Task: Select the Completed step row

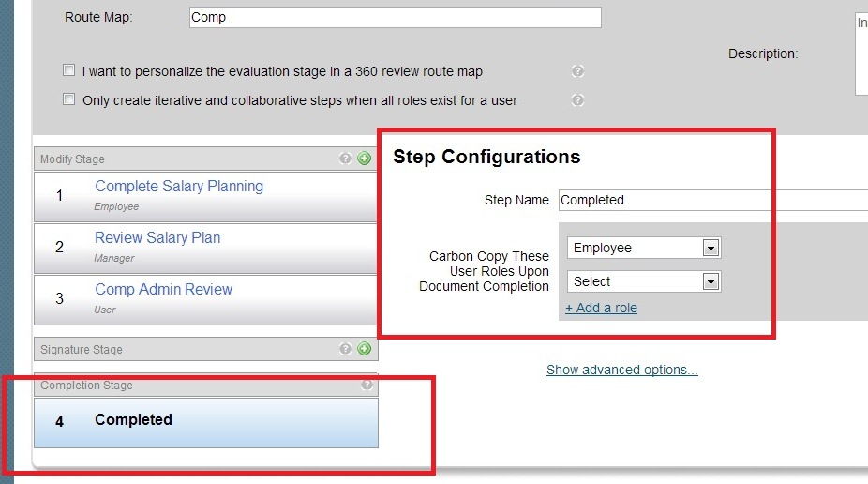Action: pos(206,422)
